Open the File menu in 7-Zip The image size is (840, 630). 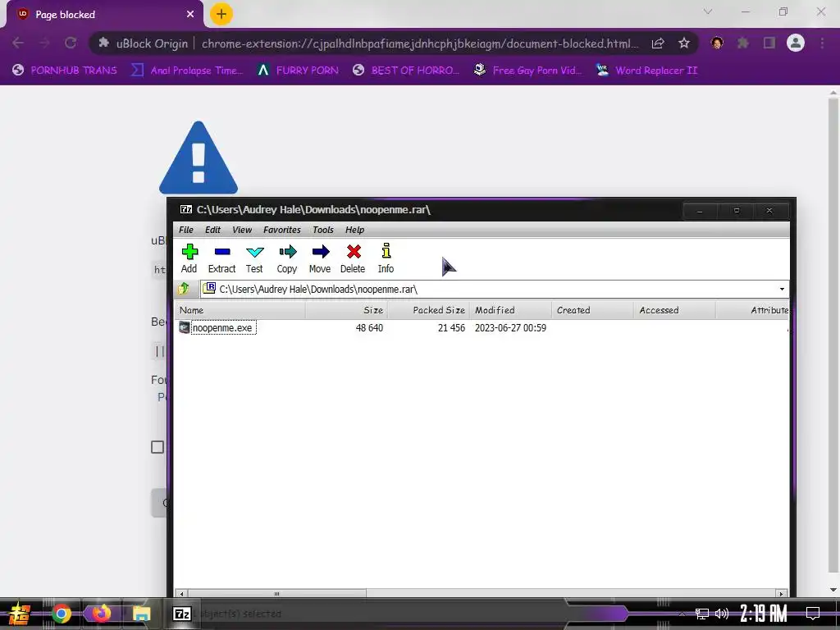pos(186,230)
